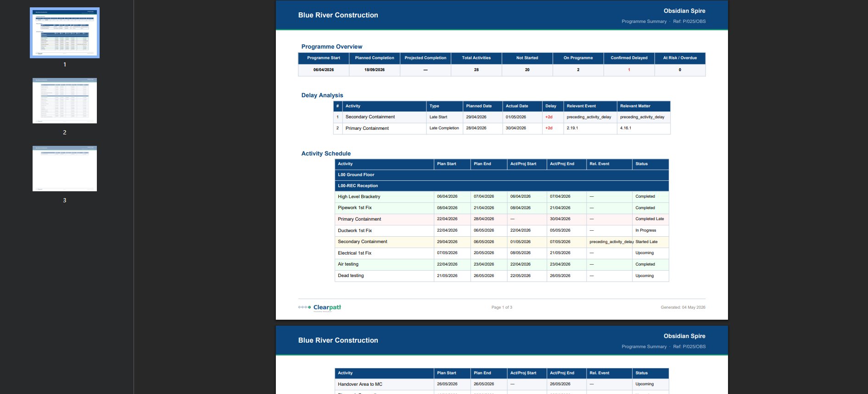Select the page 3 thumbnail
This screenshot has height=394, width=868.
[x=65, y=168]
